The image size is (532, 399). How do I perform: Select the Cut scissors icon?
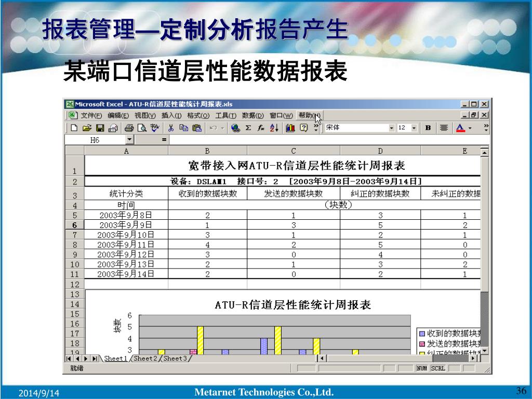point(170,128)
